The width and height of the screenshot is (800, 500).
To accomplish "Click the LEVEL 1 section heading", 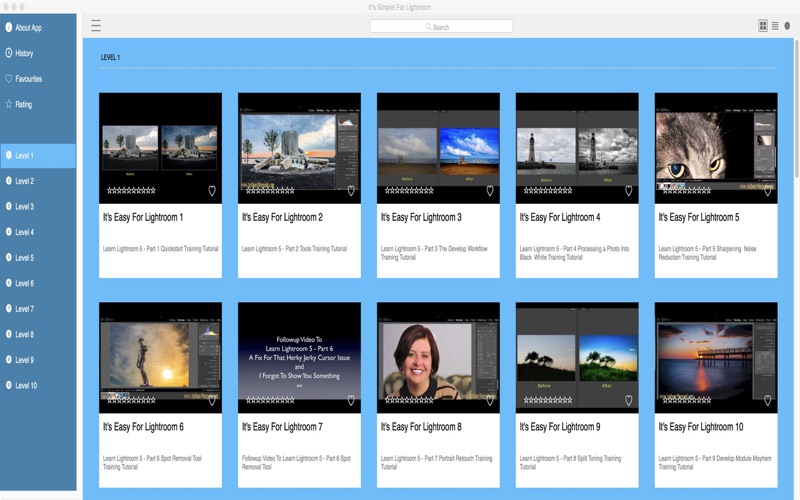I will point(110,57).
